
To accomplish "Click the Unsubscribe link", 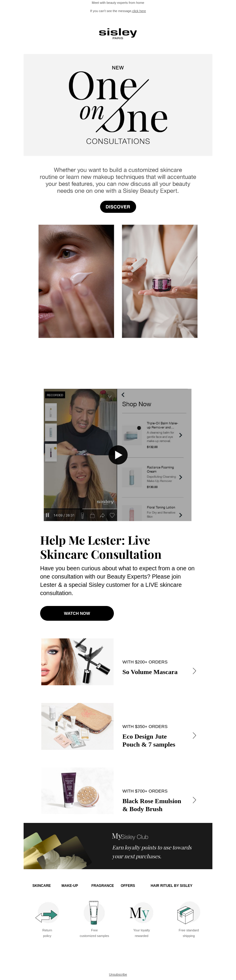I will pyautogui.click(x=118, y=974).
